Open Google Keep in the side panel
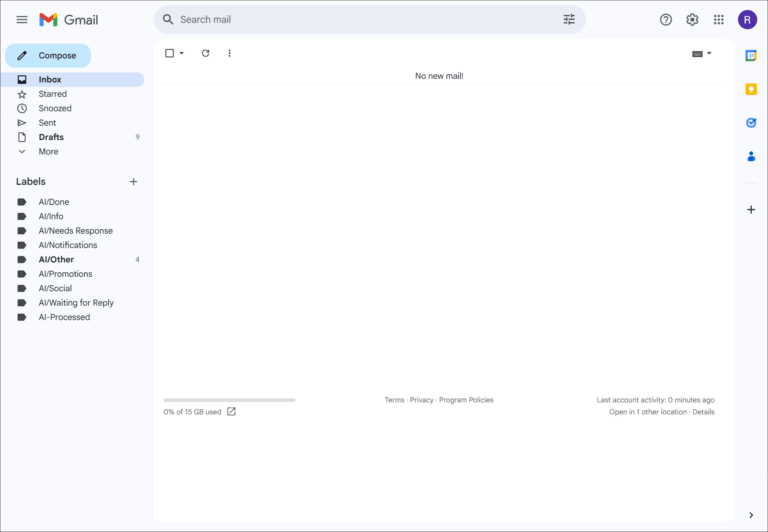The height and width of the screenshot is (532, 768). tap(751, 89)
